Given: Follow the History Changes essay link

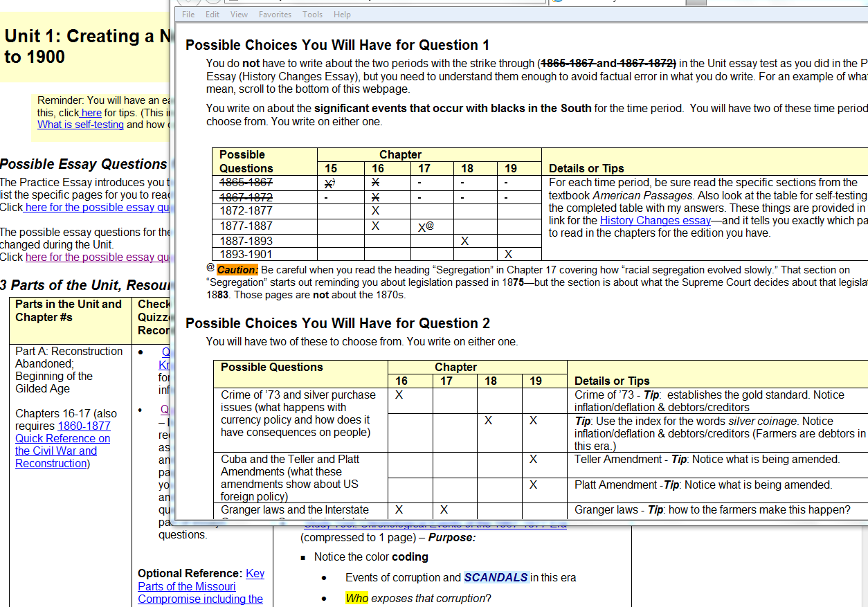Looking at the screenshot, I should [655, 220].
